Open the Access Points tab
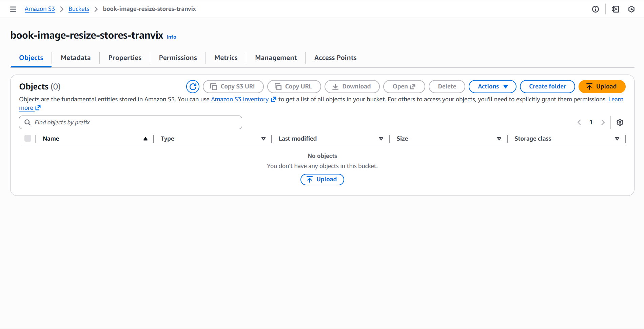This screenshot has width=644, height=329. pos(335,58)
